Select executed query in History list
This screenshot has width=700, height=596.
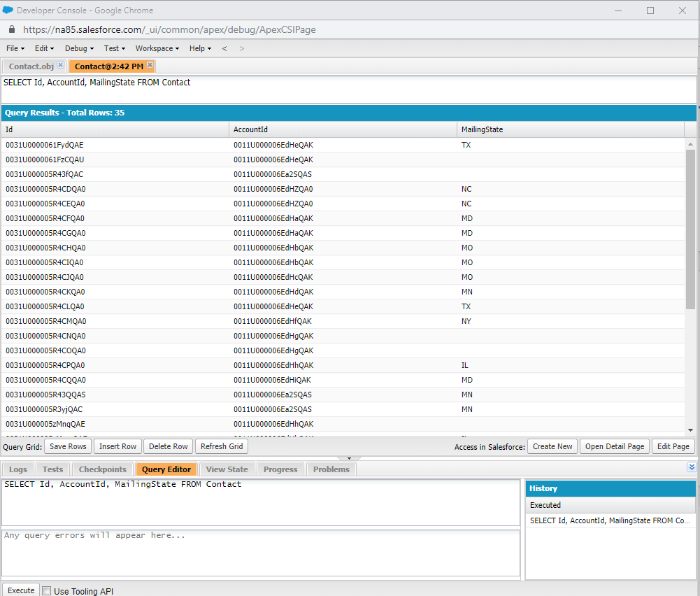[x=610, y=520]
